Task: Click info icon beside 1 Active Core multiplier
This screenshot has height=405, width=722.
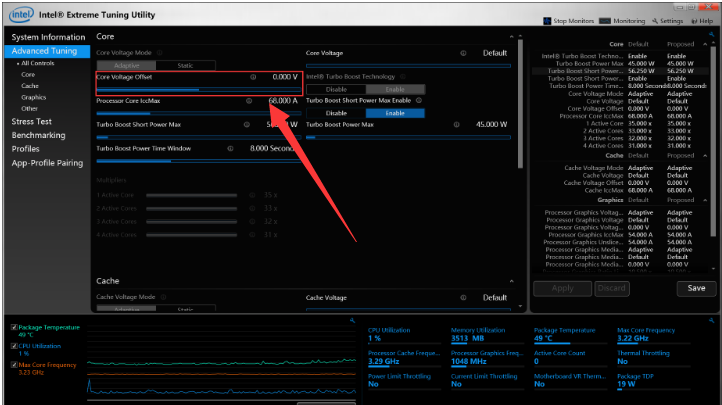Action: (252, 195)
